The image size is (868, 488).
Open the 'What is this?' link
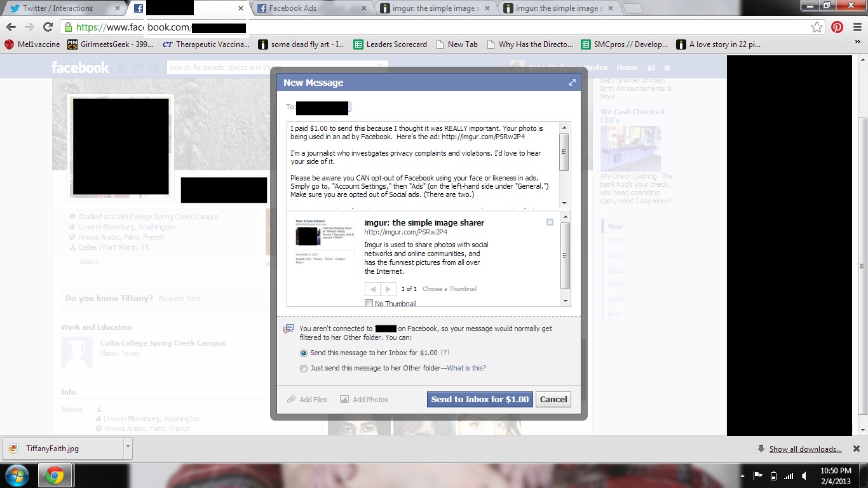[x=466, y=368]
